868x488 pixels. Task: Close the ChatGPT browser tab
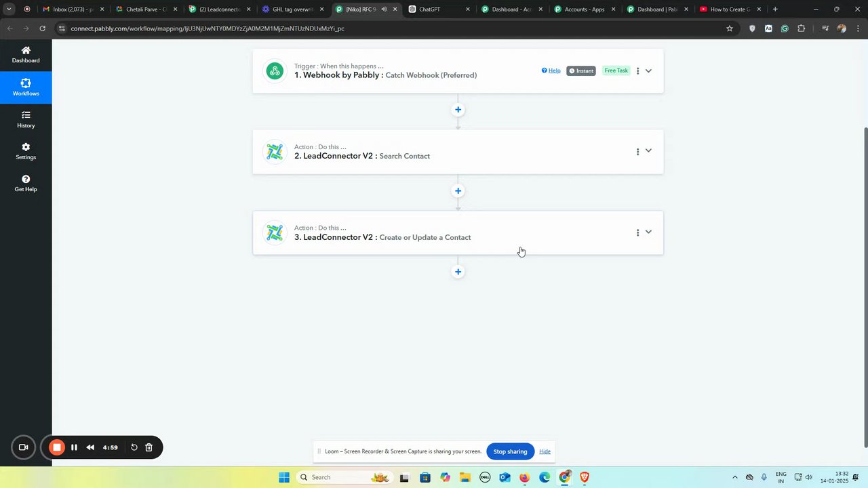pyautogui.click(x=467, y=9)
